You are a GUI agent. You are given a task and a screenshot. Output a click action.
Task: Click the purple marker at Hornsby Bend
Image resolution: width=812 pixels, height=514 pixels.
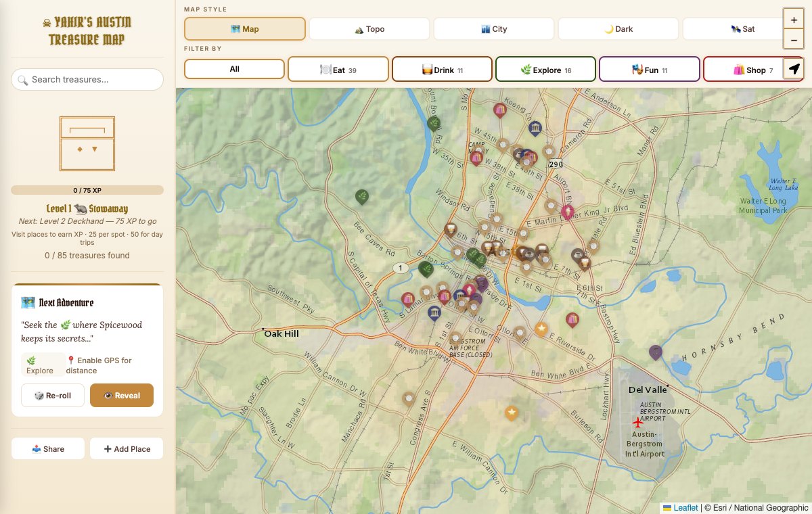pyautogui.click(x=655, y=352)
